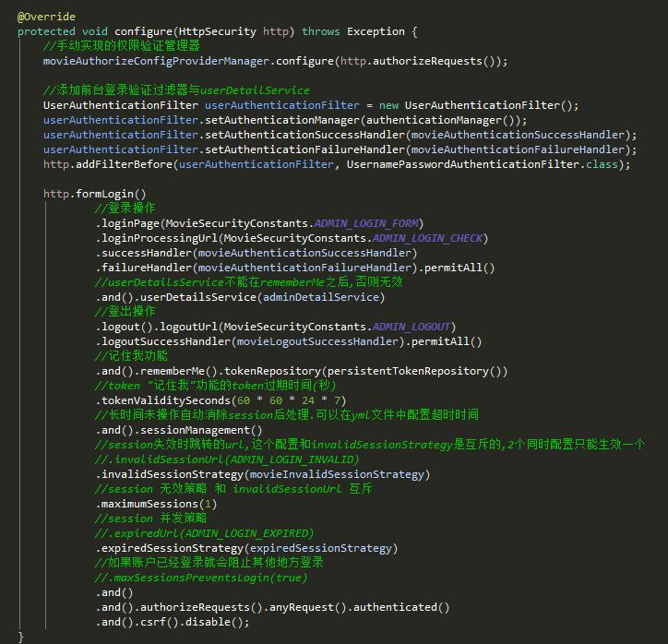668x644 pixels.
Task: Click comment '//如果账户已经登录就会阻止其他地方登录'
Action: 209,563
